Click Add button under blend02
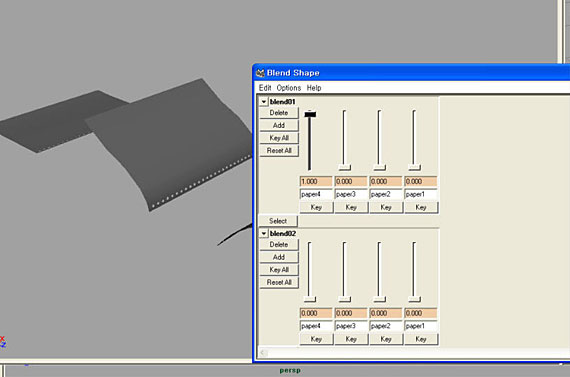 (279, 257)
